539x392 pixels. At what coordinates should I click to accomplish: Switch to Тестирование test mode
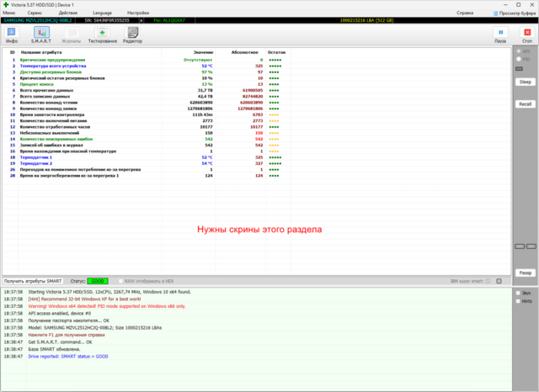(x=102, y=34)
